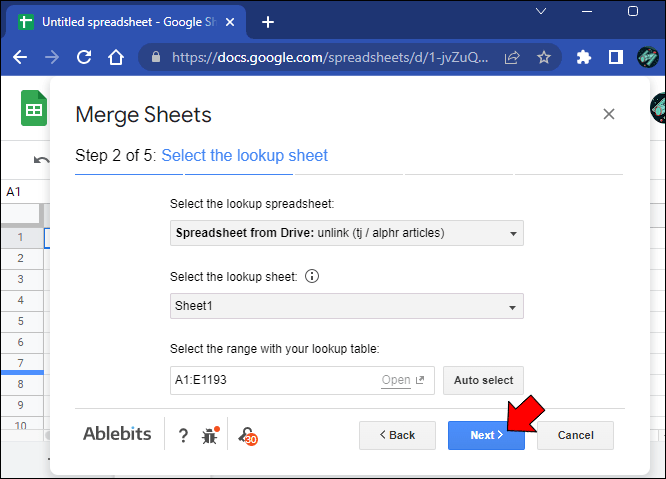Bookmark this page with the star icon

pyautogui.click(x=544, y=57)
